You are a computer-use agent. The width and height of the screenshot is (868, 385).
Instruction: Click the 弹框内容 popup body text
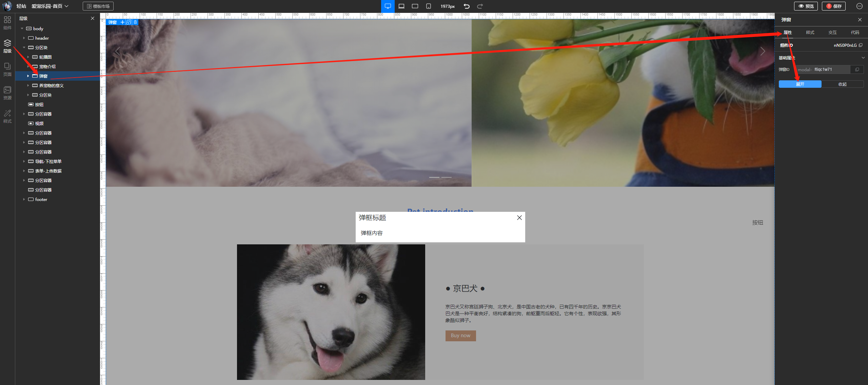(x=372, y=233)
